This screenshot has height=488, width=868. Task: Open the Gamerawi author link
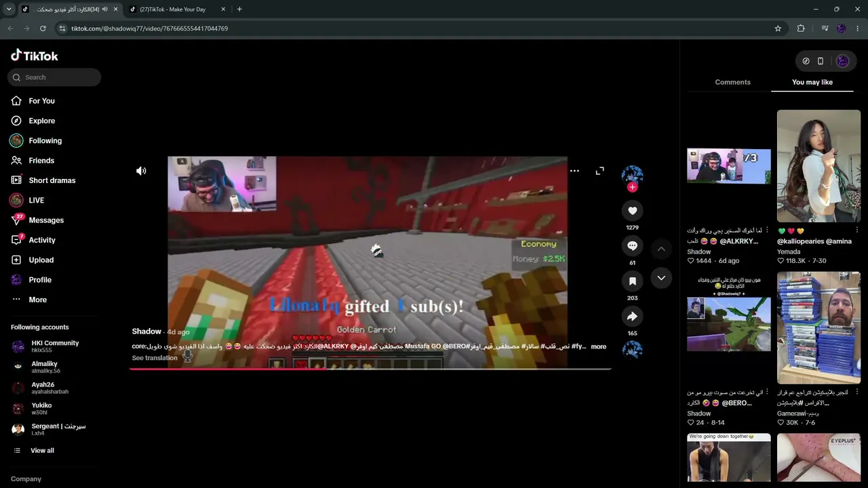point(798,413)
